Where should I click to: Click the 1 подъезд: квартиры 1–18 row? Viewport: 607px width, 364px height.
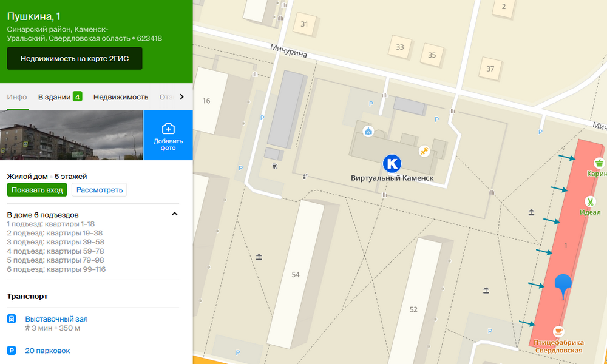click(51, 224)
